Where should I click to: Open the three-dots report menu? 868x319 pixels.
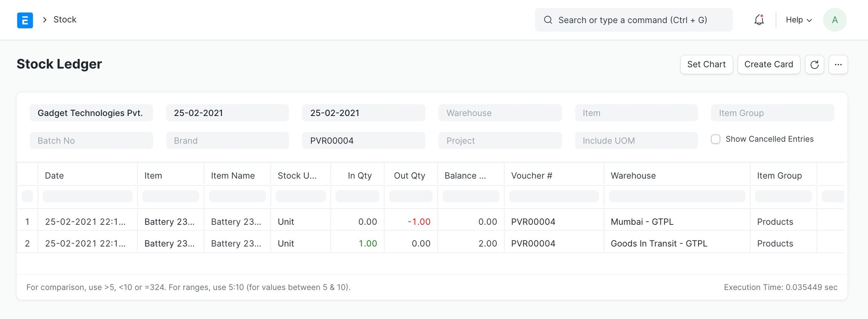tap(838, 64)
